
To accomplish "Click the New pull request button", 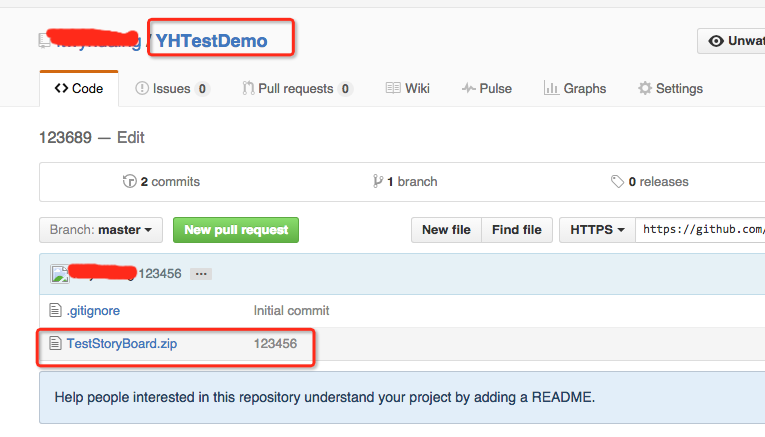I will pyautogui.click(x=236, y=230).
